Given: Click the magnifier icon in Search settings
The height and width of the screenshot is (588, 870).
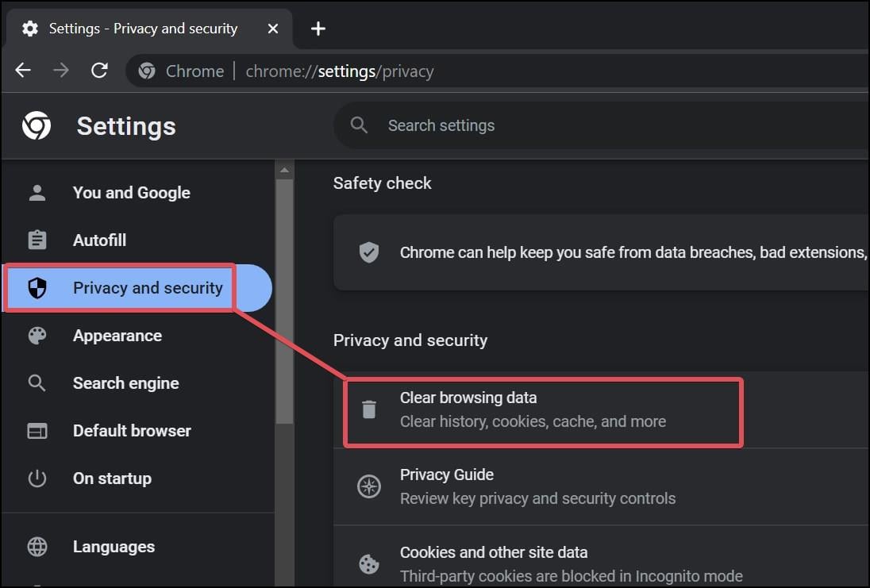Looking at the screenshot, I should 359,125.
